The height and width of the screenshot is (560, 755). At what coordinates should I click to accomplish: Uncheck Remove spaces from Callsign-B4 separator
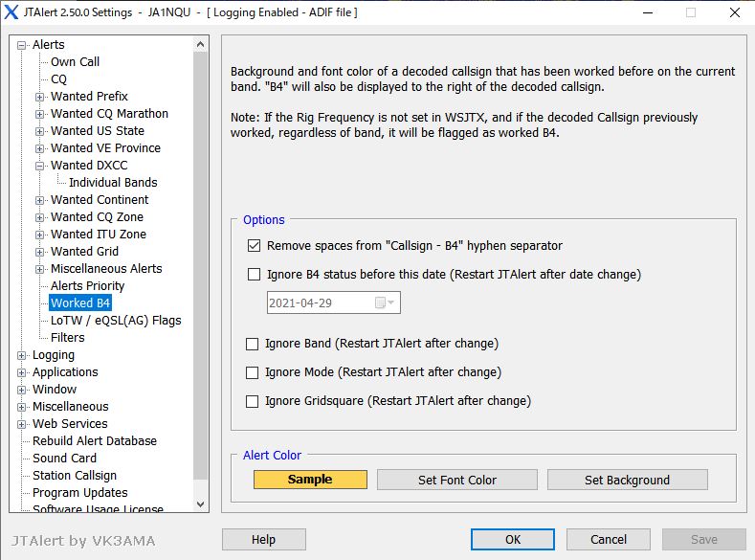(x=254, y=246)
